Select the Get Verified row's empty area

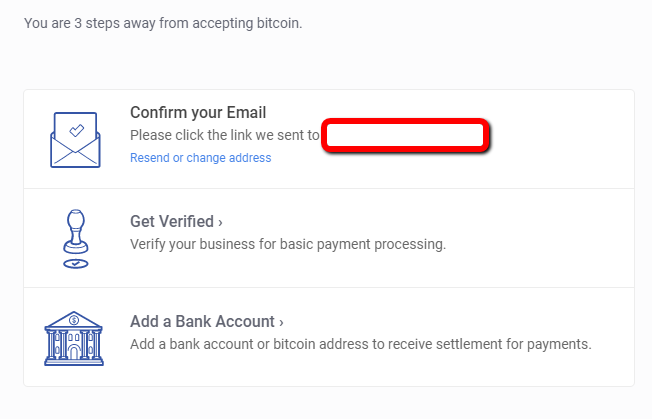(541, 238)
